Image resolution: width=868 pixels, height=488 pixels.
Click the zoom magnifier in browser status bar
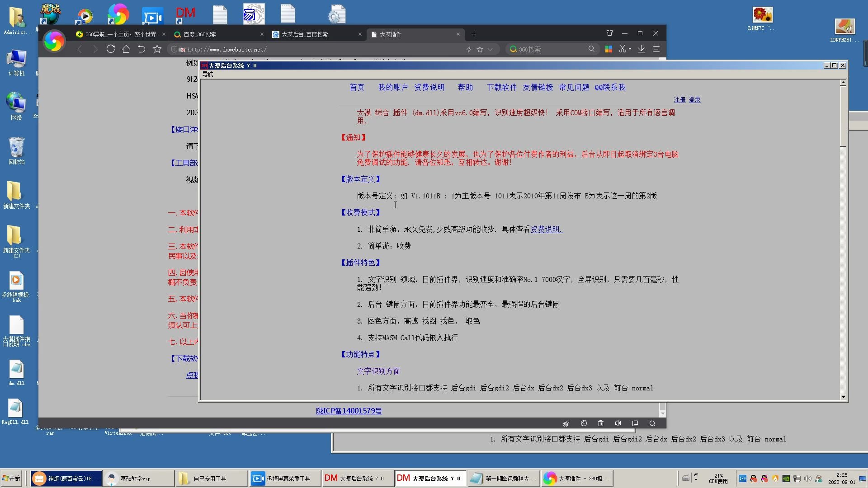tap(652, 424)
